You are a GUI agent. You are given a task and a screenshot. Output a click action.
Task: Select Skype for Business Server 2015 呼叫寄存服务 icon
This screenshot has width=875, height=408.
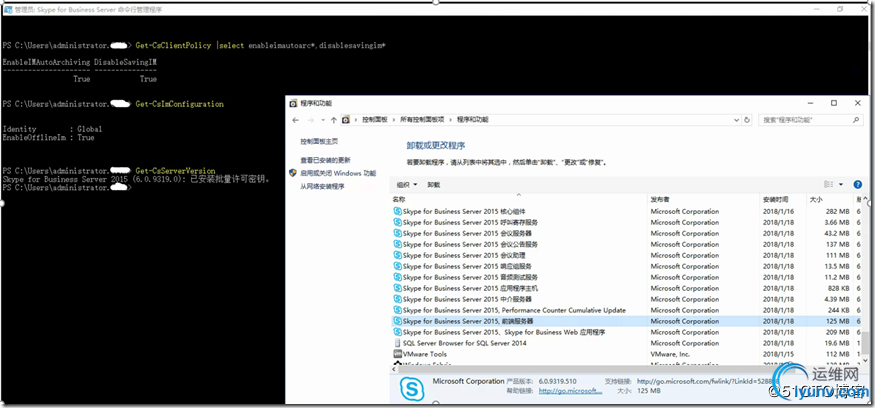(x=397, y=222)
